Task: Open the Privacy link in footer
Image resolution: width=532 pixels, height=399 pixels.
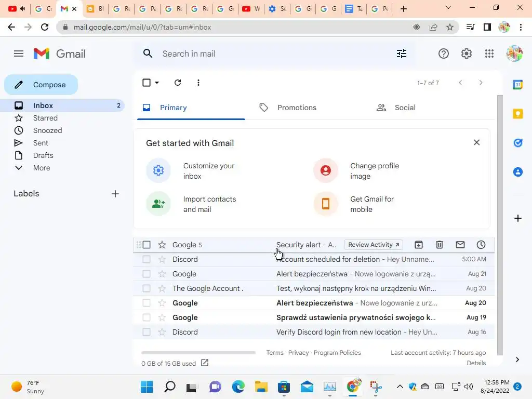Action: tap(299, 353)
